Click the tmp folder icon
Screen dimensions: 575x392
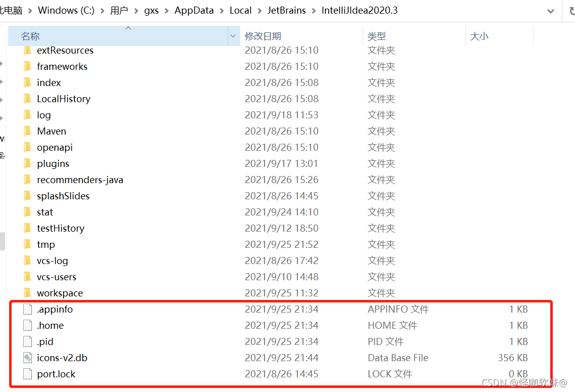(x=27, y=244)
